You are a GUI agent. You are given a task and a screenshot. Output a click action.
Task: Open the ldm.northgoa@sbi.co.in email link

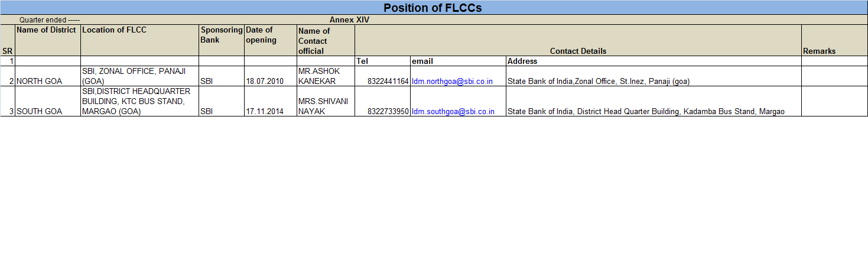coord(453,82)
